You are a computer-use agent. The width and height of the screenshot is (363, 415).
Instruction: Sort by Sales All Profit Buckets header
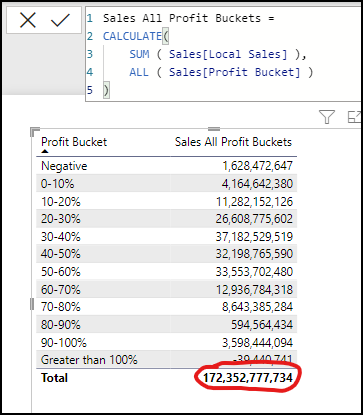(x=233, y=142)
